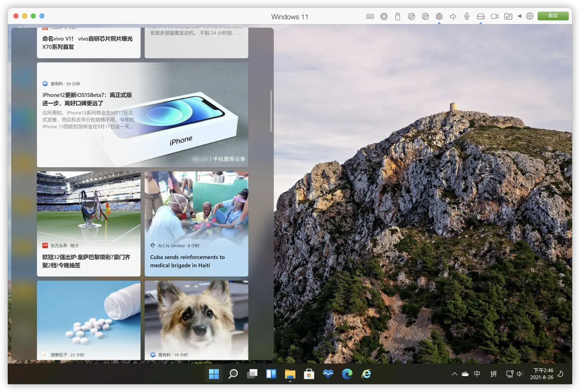The height and width of the screenshot is (392, 580).
Task: Open Cuba sends reinforcements to Haiti article
Action: [196, 224]
